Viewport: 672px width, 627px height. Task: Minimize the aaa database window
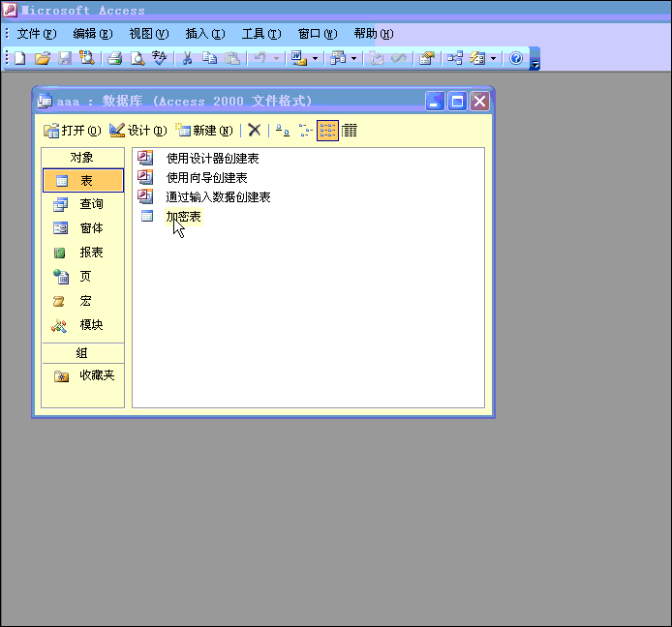(435, 101)
